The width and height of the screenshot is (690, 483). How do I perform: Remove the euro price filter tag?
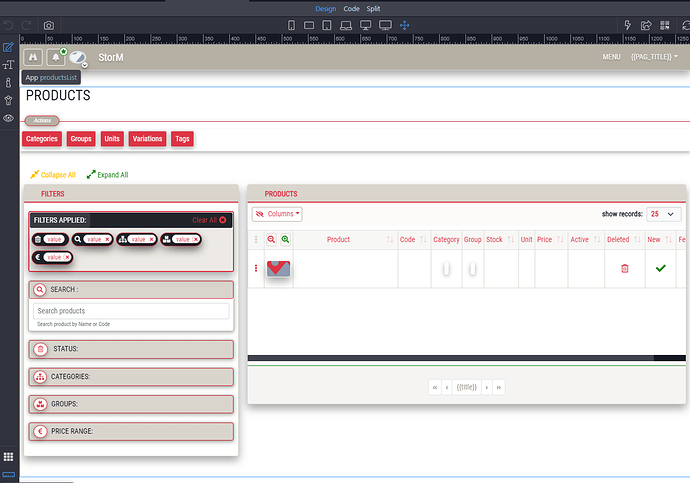[67, 257]
